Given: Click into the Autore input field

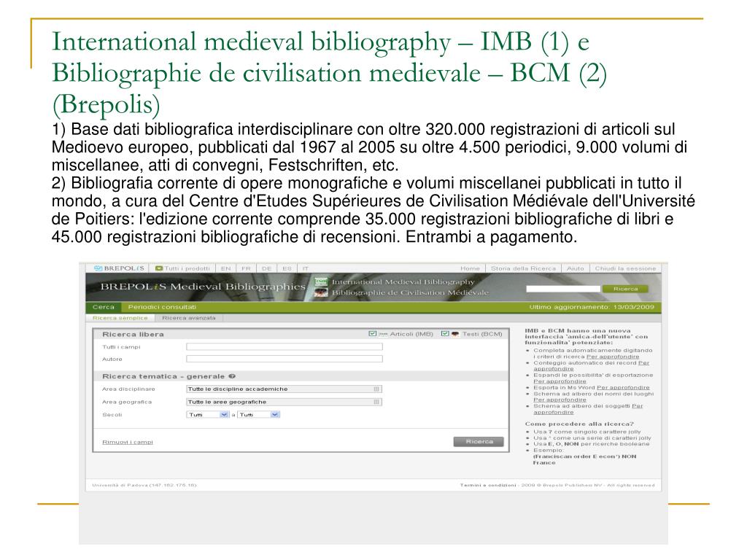Looking at the screenshot, I should tap(285, 359).
